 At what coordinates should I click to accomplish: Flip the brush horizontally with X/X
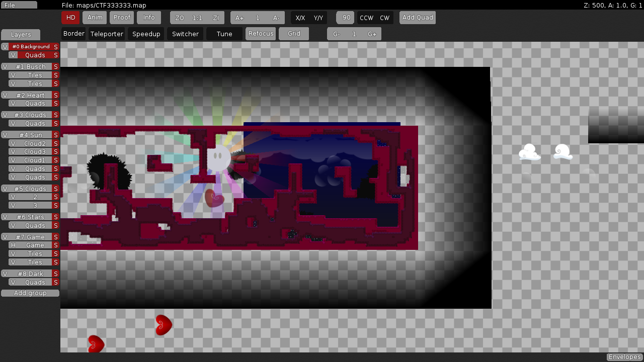(x=300, y=17)
